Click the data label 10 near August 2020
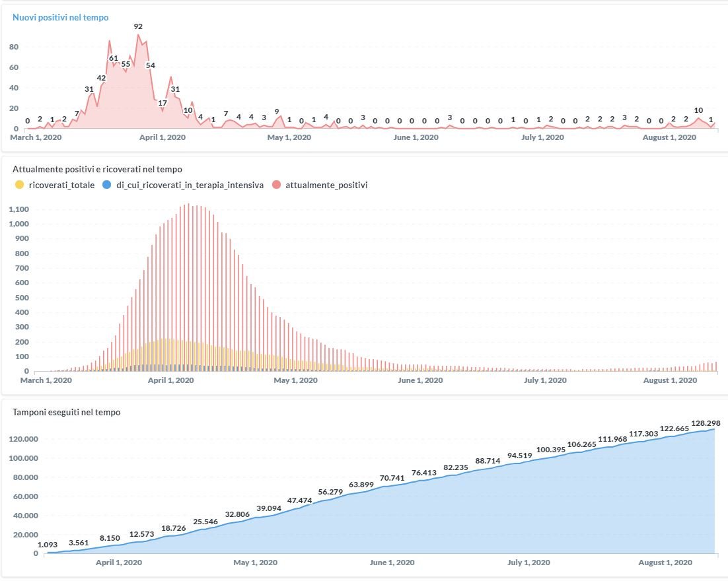 698,110
